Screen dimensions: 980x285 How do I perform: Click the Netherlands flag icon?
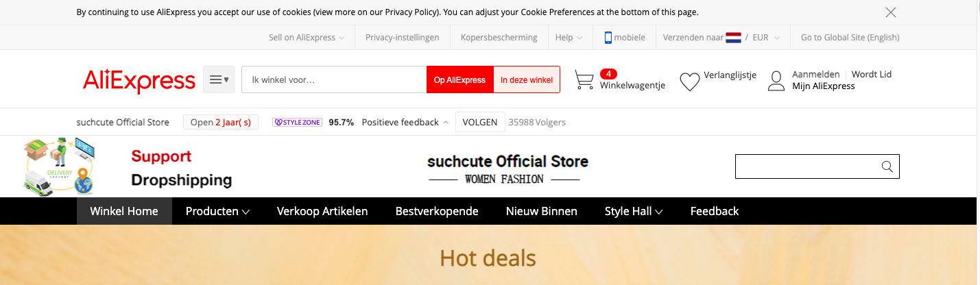click(x=733, y=38)
